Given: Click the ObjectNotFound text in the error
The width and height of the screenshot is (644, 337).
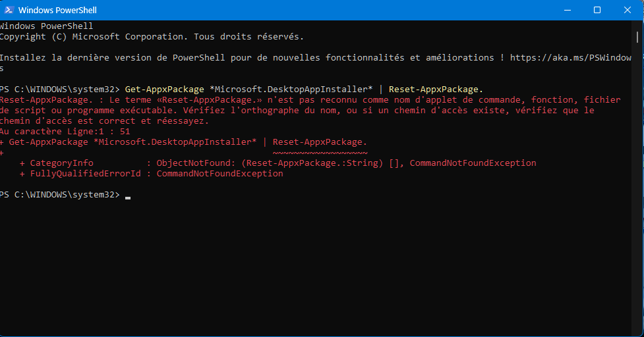Looking at the screenshot, I should point(193,163).
